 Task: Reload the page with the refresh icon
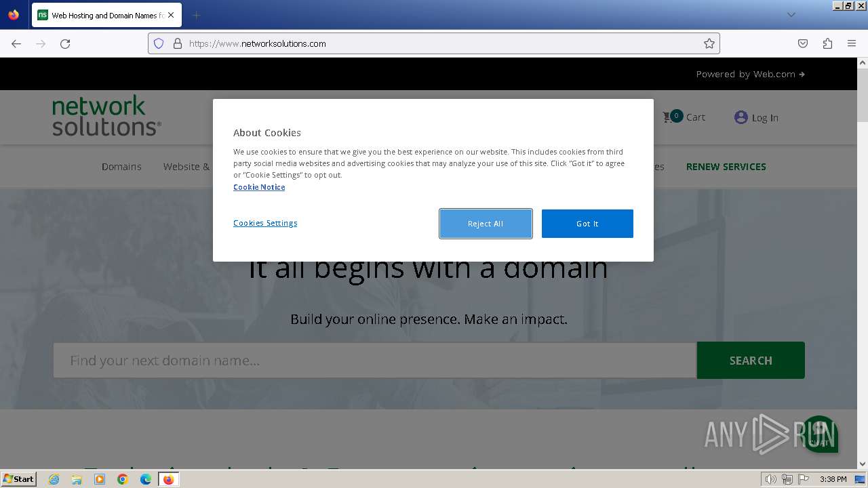[x=65, y=43]
